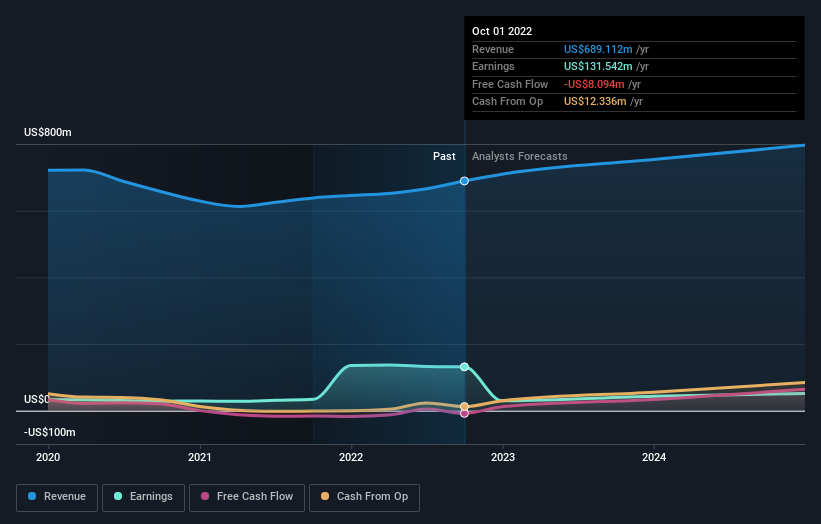The width and height of the screenshot is (821, 524).
Task: Click the US$12.336m cash from op value
Action: click(595, 102)
